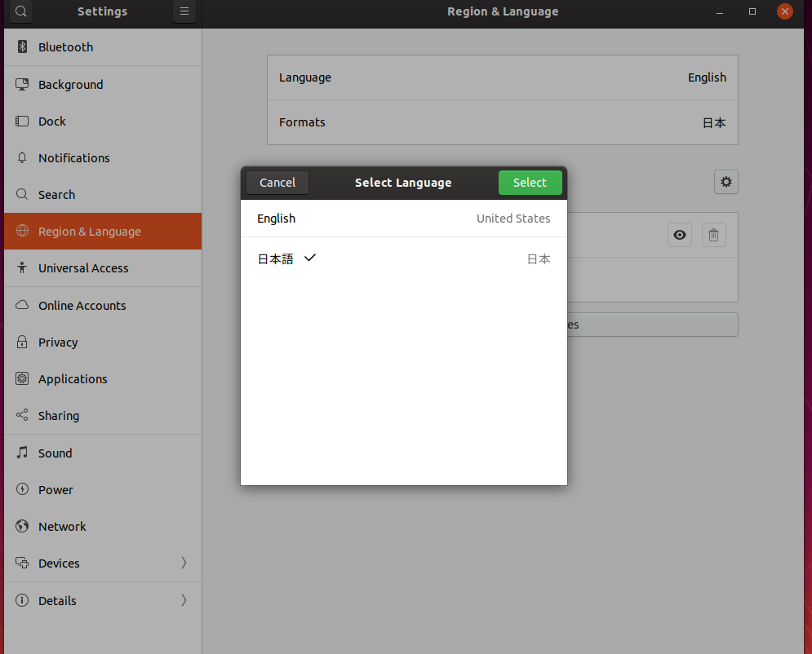This screenshot has width=812, height=654.
Task: Open the Formats row showing 日本
Action: pyautogui.click(x=503, y=122)
